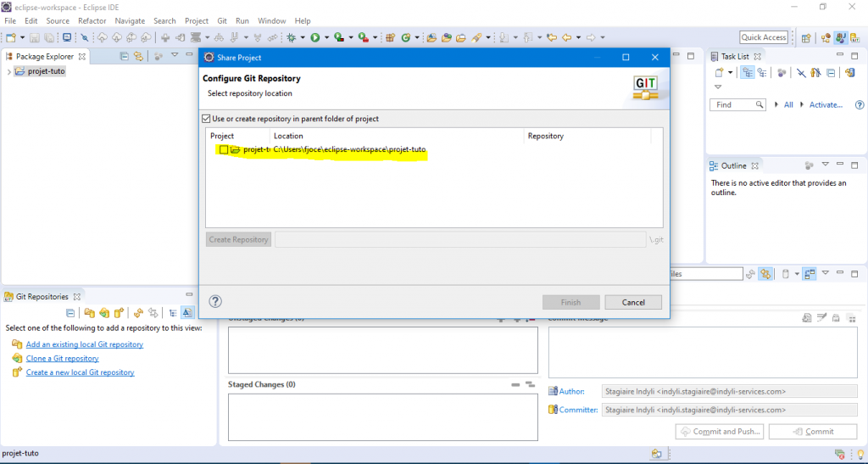Click Refresh icon in Git Repositories toolbar

[x=138, y=313]
